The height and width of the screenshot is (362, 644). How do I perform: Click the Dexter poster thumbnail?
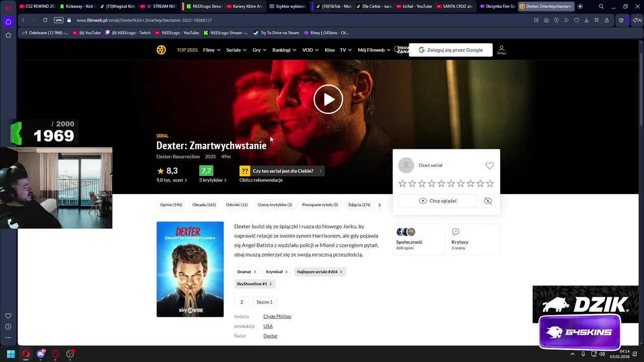tap(190, 269)
